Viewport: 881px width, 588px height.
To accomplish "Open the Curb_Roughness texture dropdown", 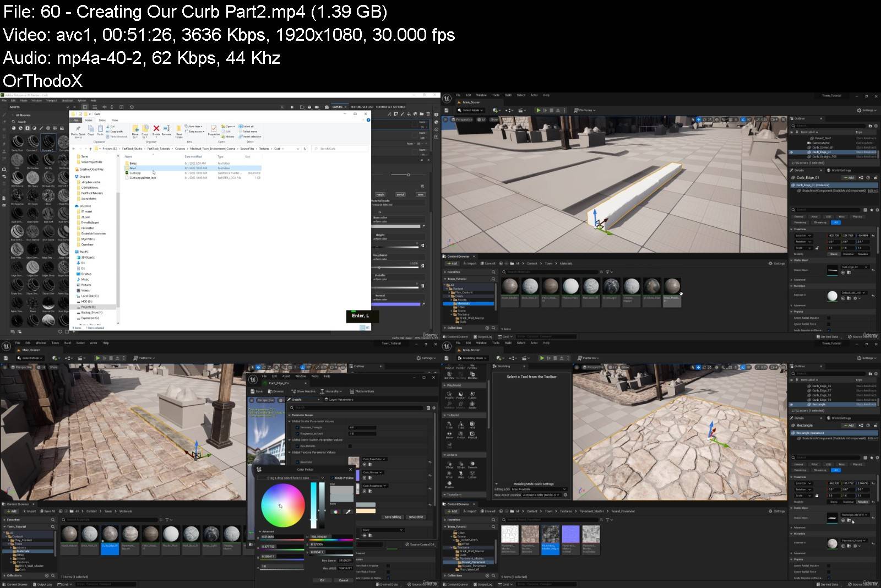I will click(375, 486).
